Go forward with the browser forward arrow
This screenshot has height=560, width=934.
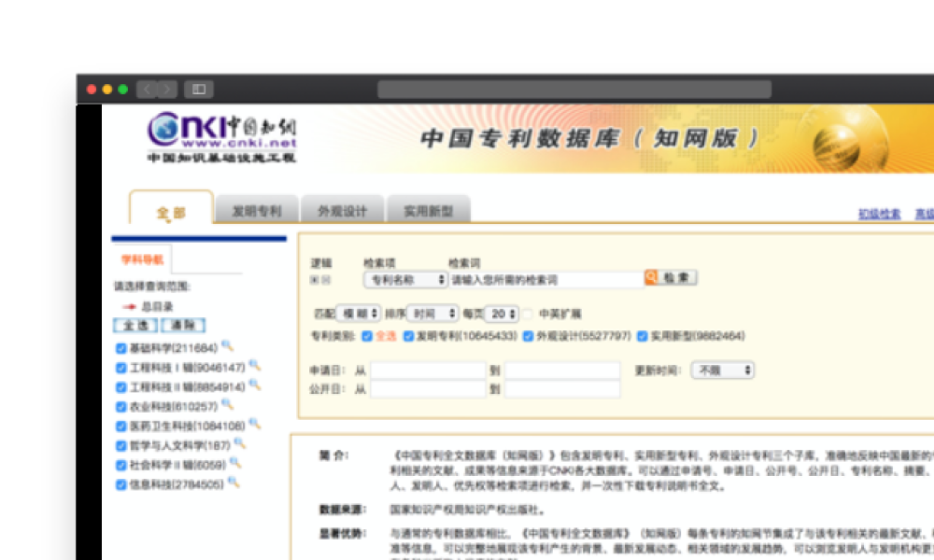click(x=167, y=90)
